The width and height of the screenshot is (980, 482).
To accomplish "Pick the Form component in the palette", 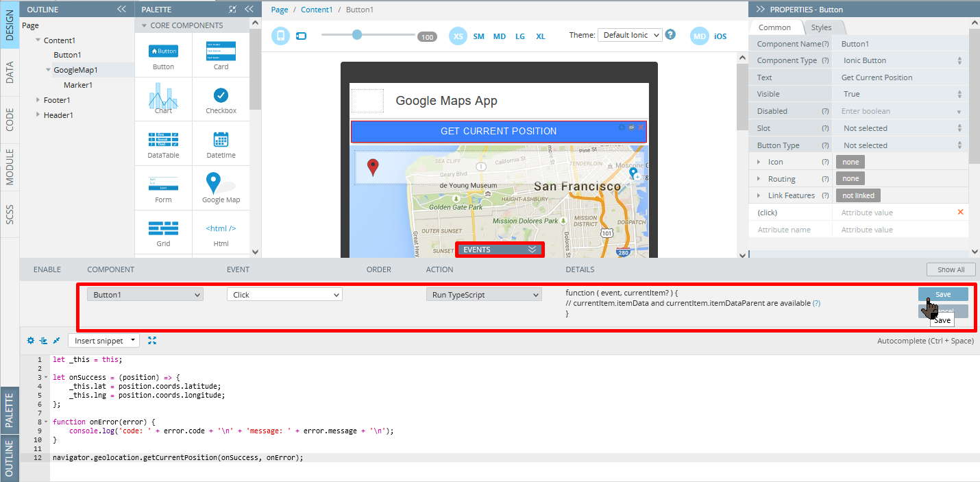I will [163, 189].
